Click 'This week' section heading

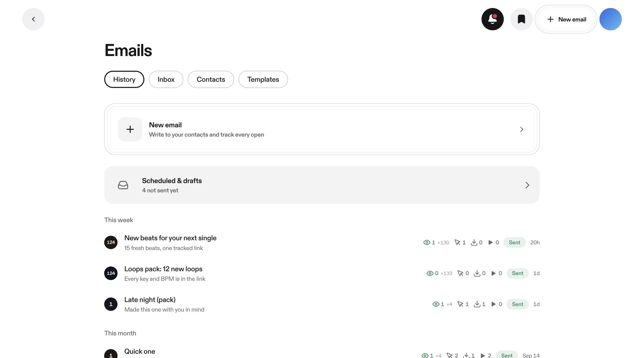coord(118,220)
